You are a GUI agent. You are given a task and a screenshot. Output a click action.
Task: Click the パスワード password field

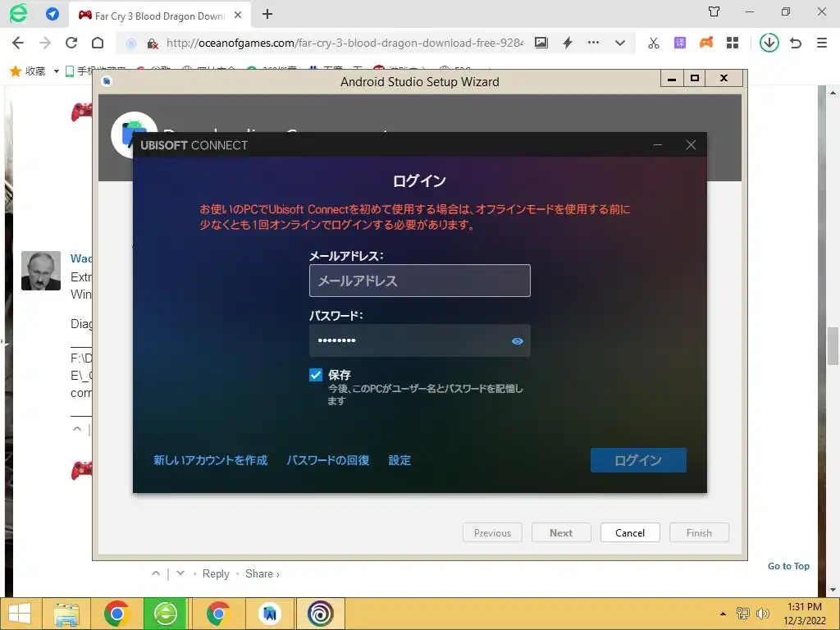pos(419,340)
